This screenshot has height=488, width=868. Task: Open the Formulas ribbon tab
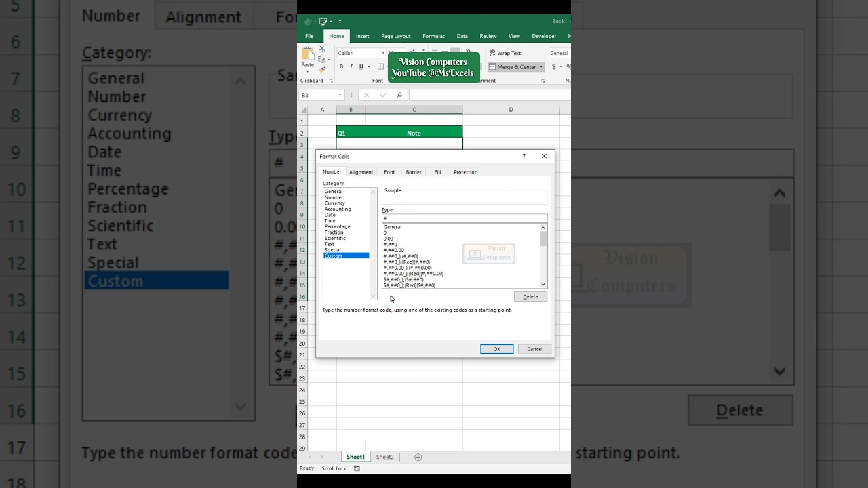[433, 36]
